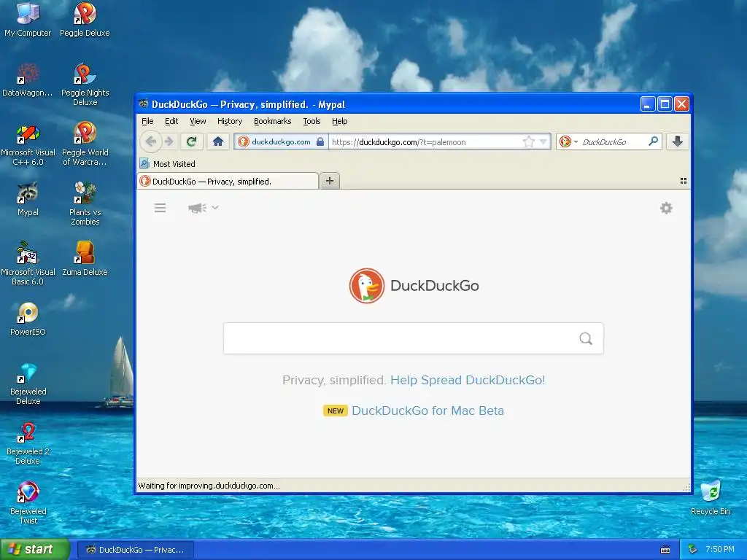The image size is (747, 560).
Task: Select DuckDuckGo — Privacy, simplified tab
Action: click(228, 181)
